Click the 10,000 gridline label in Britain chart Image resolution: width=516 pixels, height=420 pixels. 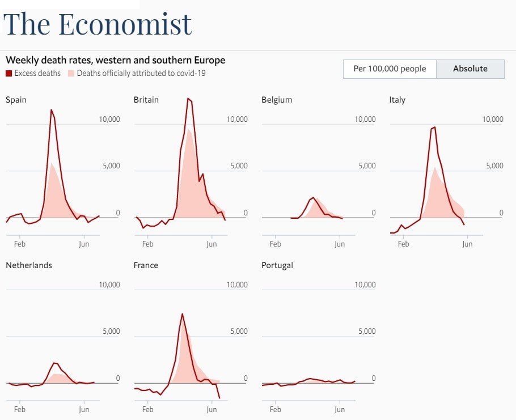pos(237,119)
